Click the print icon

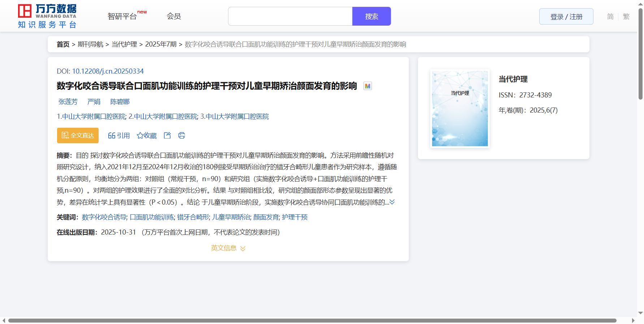click(x=182, y=135)
